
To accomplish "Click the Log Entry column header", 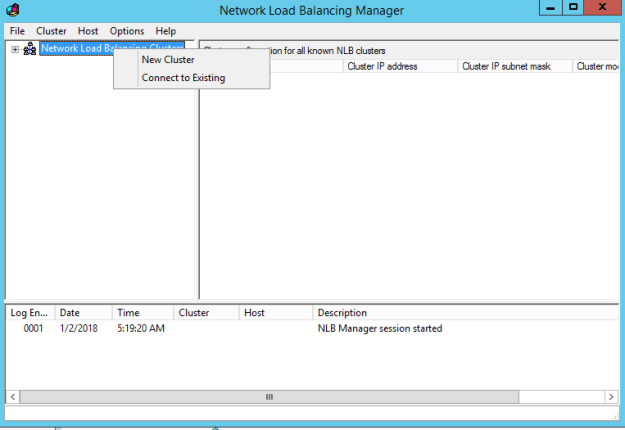I will click(30, 313).
